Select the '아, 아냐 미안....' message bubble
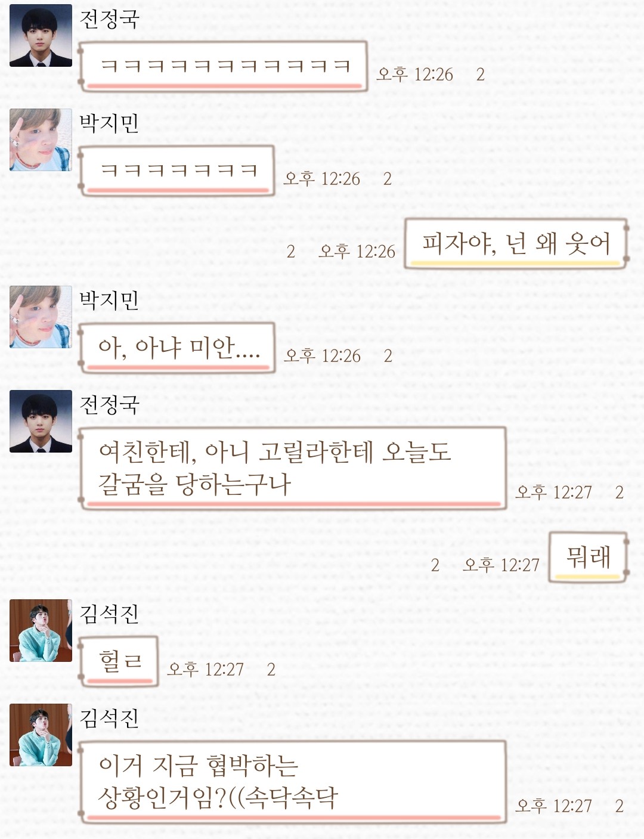The height and width of the screenshot is (839, 644). coord(177,348)
